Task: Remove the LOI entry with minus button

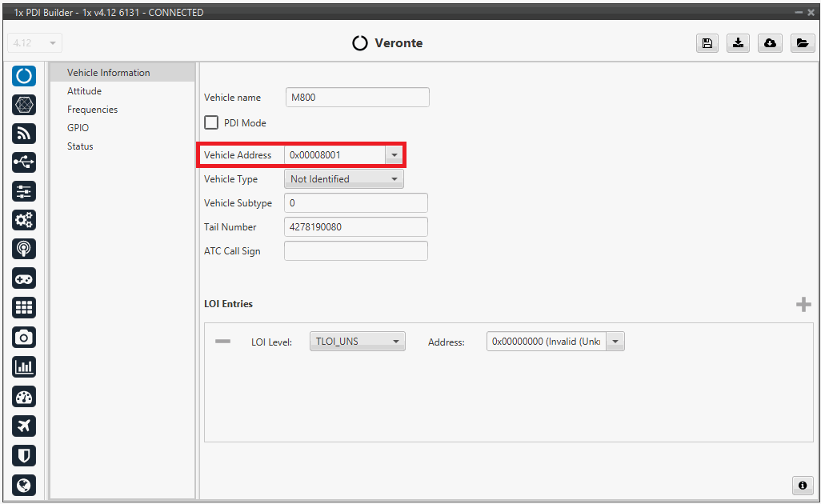Action: coord(222,342)
